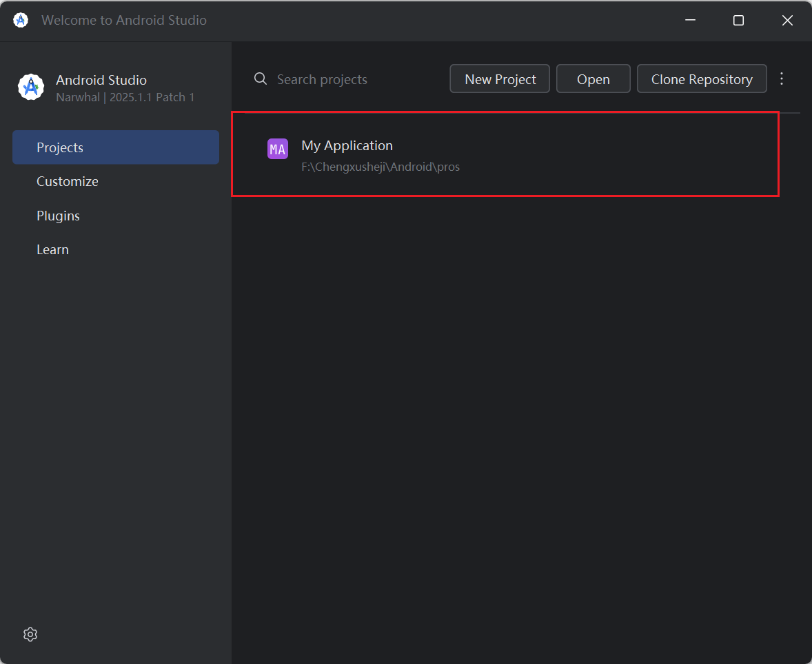Create a New Project
Screen dimensions: 812x664
[x=500, y=79]
